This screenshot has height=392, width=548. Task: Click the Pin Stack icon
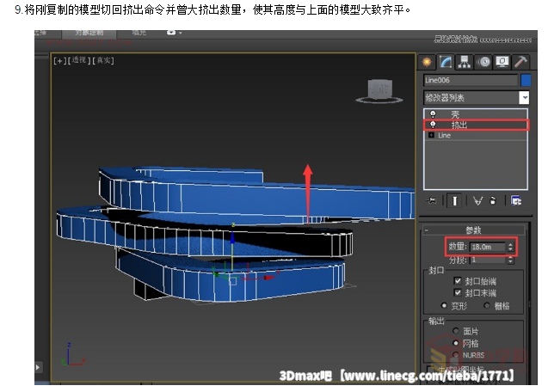coord(431,201)
